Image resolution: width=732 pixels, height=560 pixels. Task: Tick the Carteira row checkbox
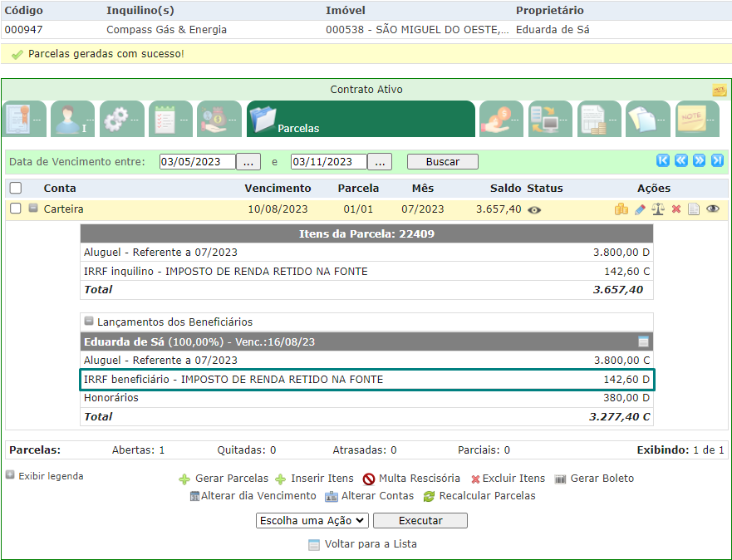(16, 209)
